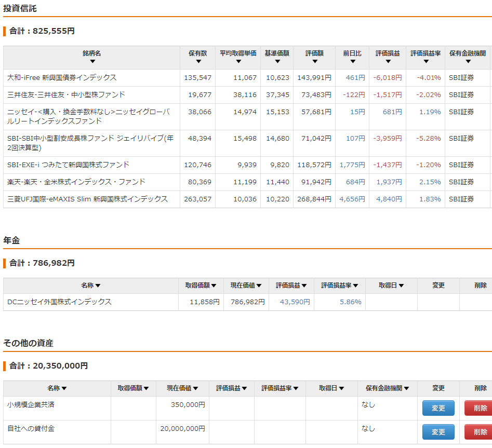The height and width of the screenshot is (448, 492).
Task: Click the 年金 section heading
Action: pyautogui.click(x=11, y=240)
